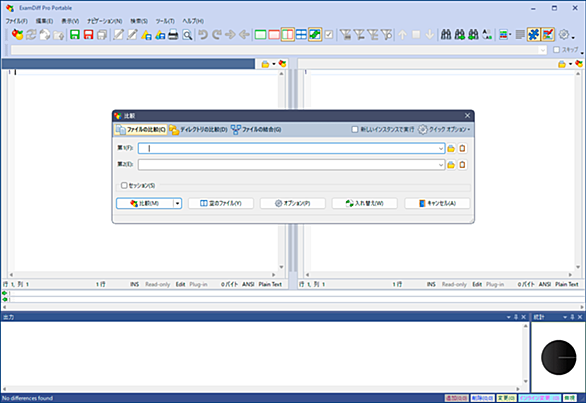Click the printer icon in the toolbar
This screenshot has height=403, width=586.
(x=173, y=35)
